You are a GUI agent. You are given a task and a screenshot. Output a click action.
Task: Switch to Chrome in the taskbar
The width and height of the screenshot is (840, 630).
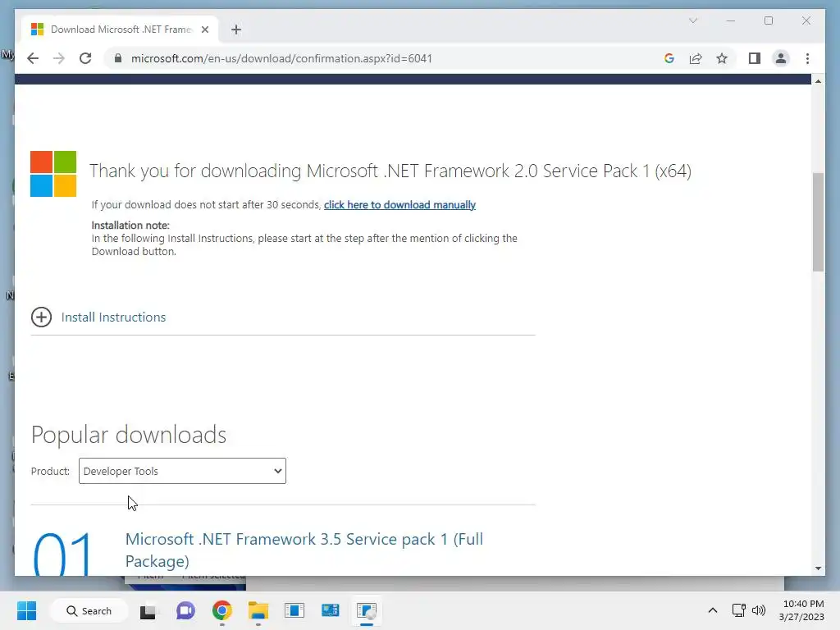221,610
